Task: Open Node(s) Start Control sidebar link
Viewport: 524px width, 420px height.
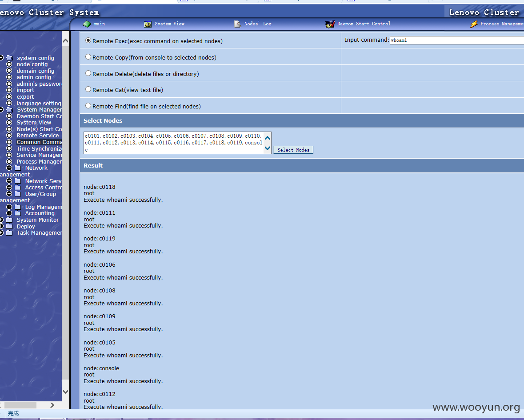Action: [x=39, y=129]
